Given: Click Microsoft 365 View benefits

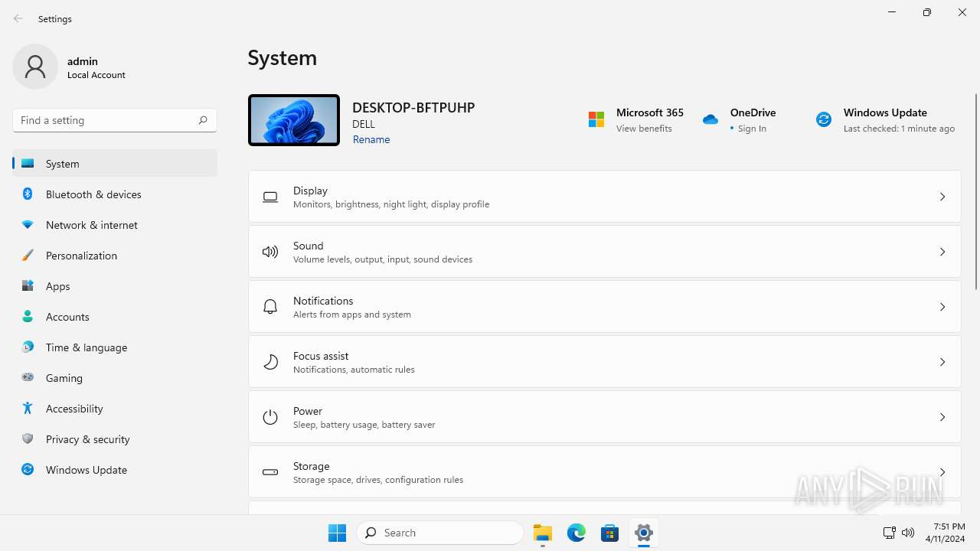Looking at the screenshot, I should 644,129.
